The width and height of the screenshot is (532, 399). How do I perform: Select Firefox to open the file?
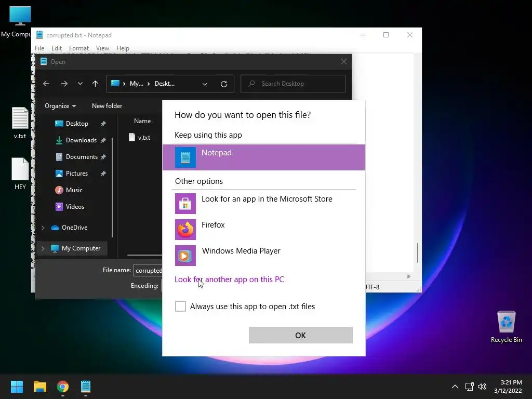point(263,229)
